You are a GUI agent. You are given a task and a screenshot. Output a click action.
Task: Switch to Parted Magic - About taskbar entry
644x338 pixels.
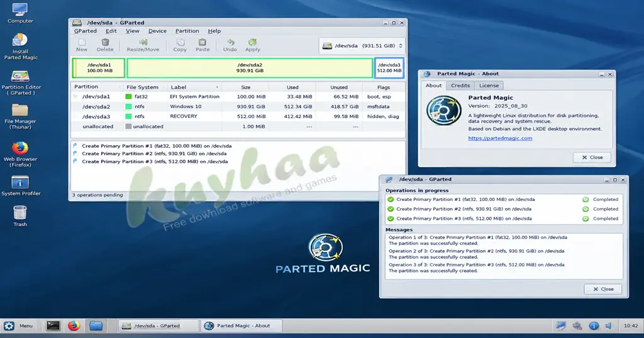(x=242, y=325)
